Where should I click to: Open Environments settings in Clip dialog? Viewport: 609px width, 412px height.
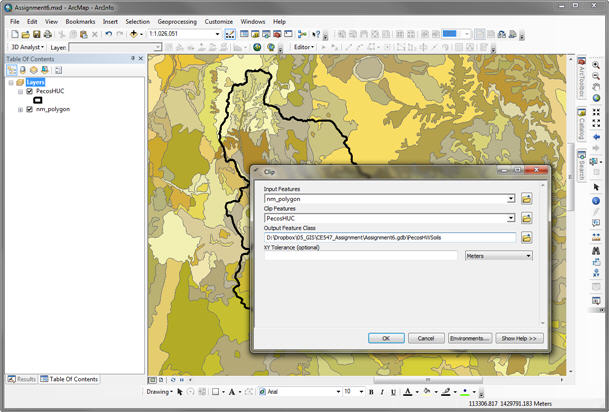(470, 338)
